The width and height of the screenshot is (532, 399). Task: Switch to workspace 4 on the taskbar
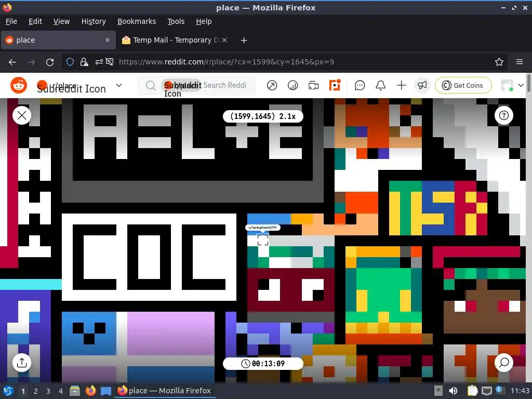pos(60,391)
